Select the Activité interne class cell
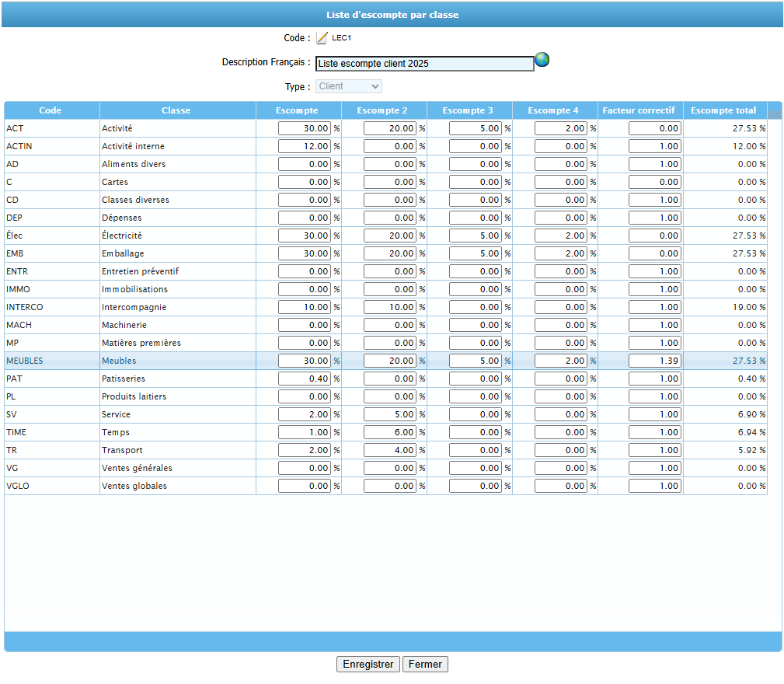Viewport: 784px width, 684px height. (177, 146)
